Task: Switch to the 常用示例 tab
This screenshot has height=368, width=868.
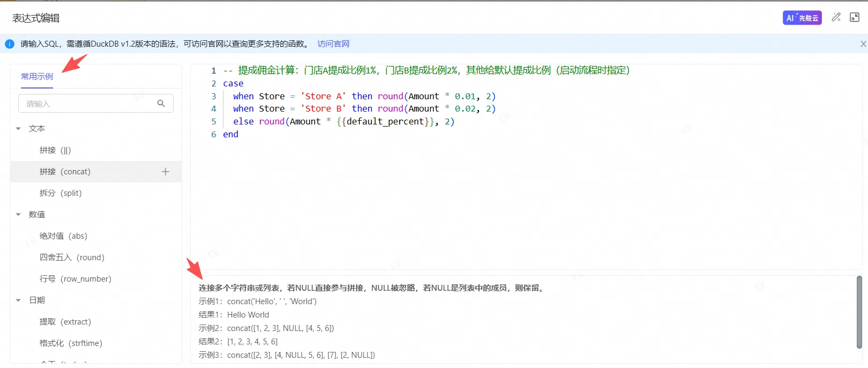Action: (37, 77)
